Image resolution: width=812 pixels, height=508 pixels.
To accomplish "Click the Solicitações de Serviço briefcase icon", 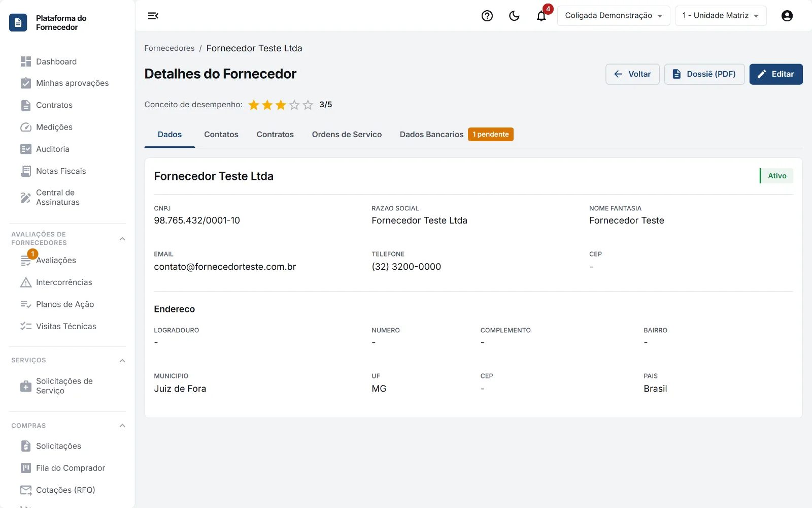I will (x=26, y=386).
